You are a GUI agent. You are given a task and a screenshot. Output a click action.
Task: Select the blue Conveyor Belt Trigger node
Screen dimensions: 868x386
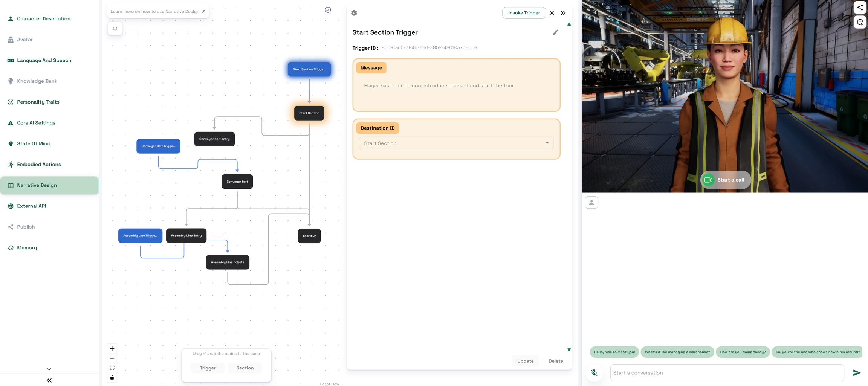[158, 146]
